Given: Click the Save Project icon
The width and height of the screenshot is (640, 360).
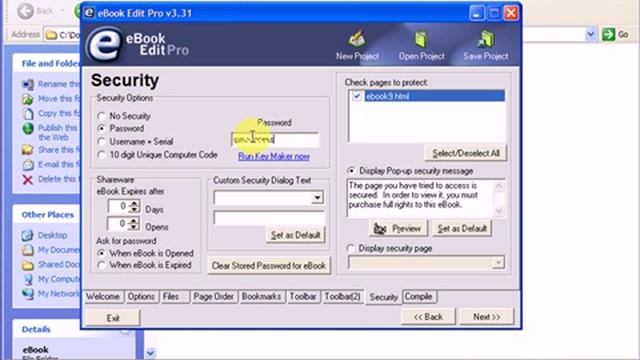Looking at the screenshot, I should click(485, 40).
